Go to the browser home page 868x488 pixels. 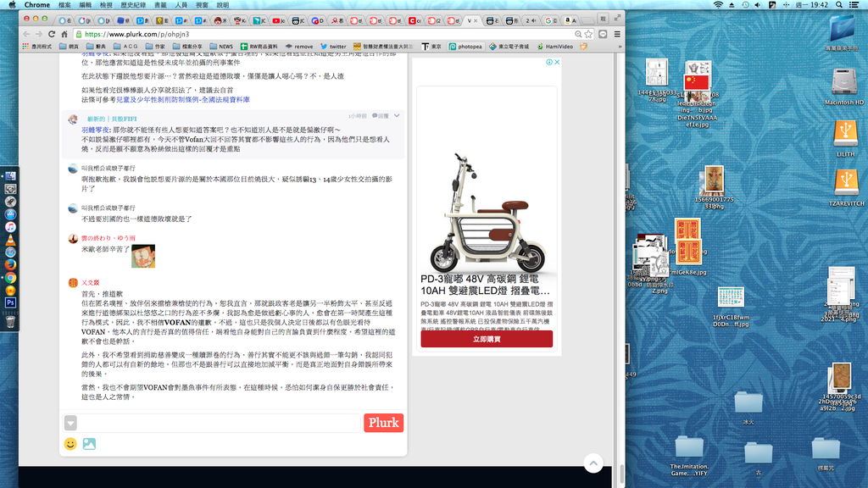64,34
